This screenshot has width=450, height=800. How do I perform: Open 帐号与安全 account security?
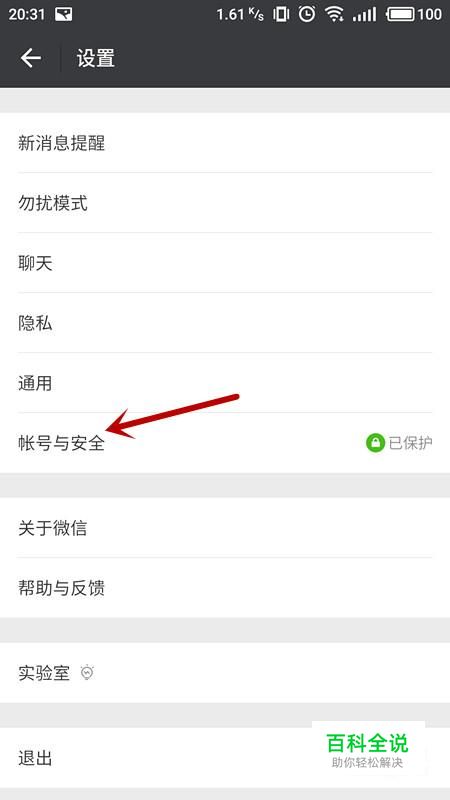[x=225, y=443]
